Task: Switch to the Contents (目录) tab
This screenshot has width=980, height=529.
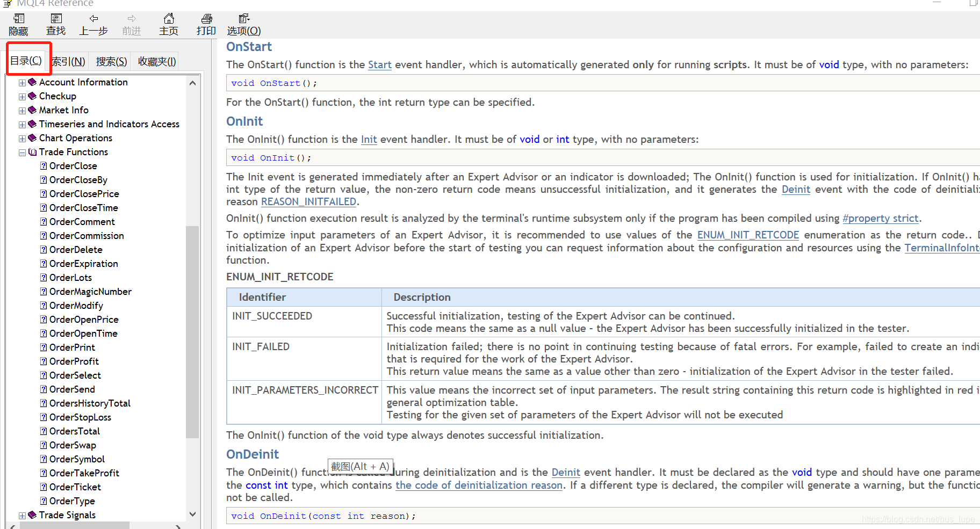Action: tap(26, 61)
